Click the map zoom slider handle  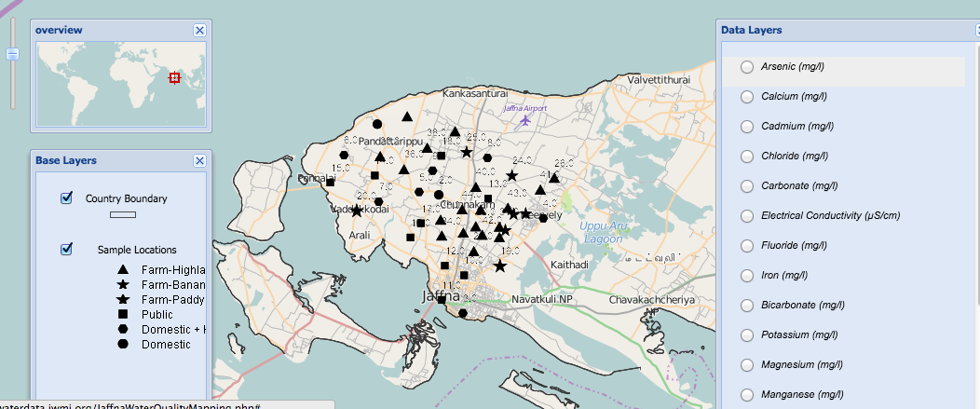12,54
